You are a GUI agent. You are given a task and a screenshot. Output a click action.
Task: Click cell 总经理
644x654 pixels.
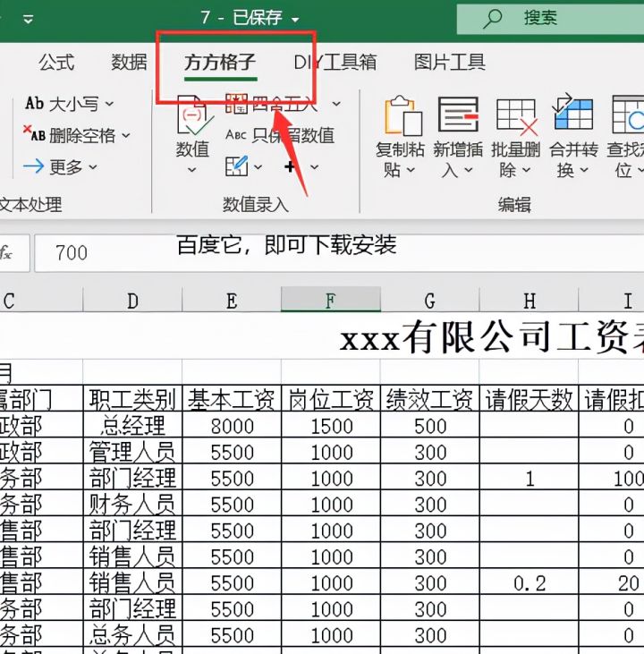coord(132,426)
